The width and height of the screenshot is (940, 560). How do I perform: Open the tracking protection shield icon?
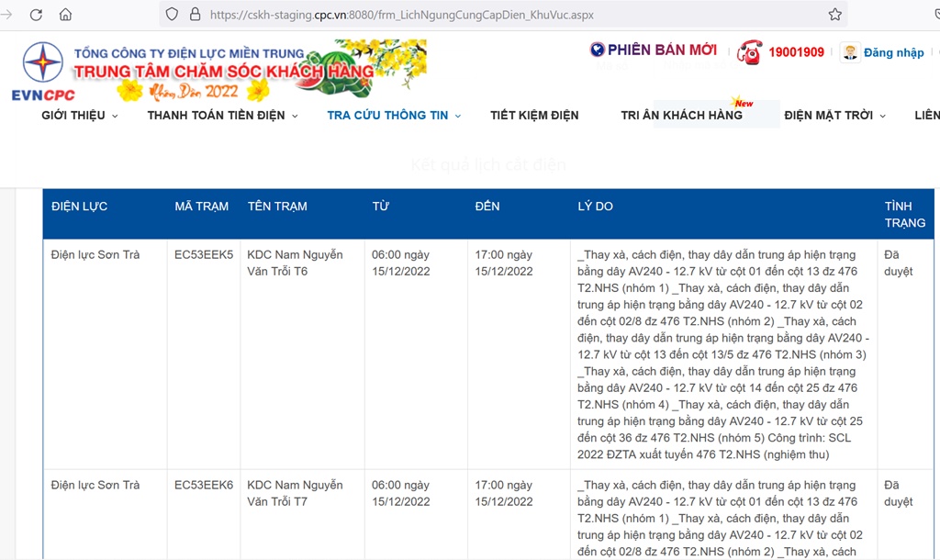coord(172,15)
